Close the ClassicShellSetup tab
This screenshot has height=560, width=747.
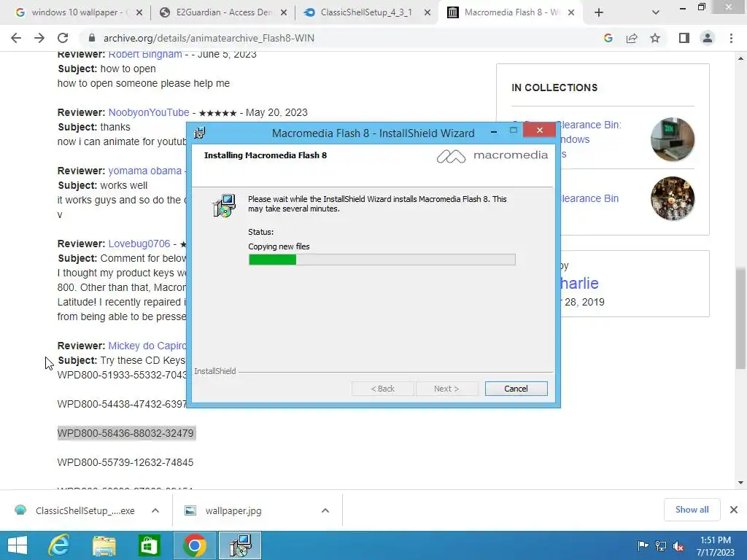coord(427,12)
